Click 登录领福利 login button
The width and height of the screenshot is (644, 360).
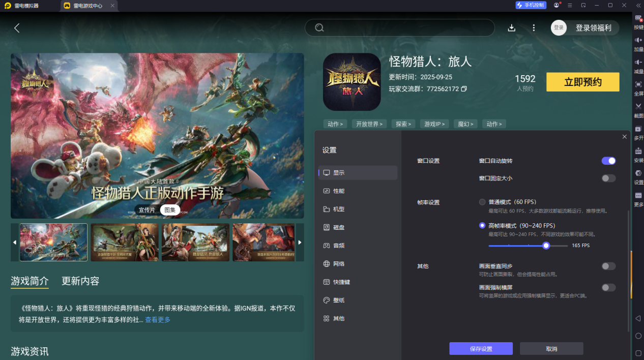pyautogui.click(x=593, y=28)
